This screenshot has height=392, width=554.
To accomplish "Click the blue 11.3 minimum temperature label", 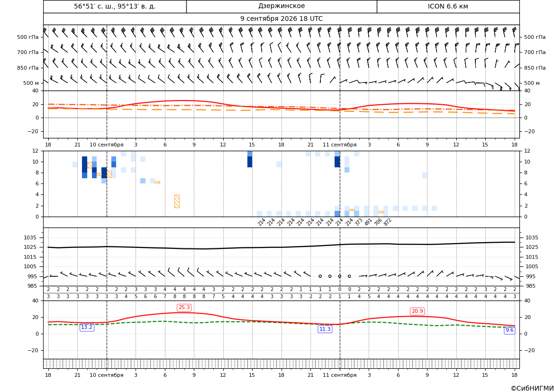I will (325, 329).
